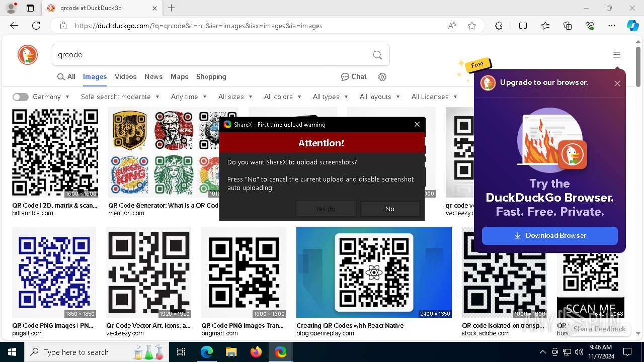
Task: Open the Edge profile avatar
Action: pyautogui.click(x=11, y=8)
